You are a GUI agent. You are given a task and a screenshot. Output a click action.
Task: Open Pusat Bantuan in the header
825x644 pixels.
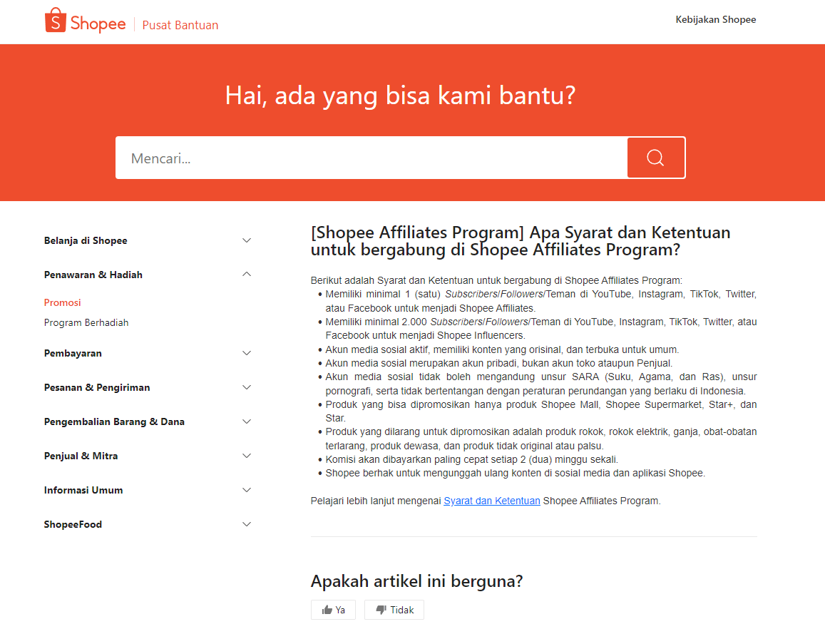click(x=180, y=24)
